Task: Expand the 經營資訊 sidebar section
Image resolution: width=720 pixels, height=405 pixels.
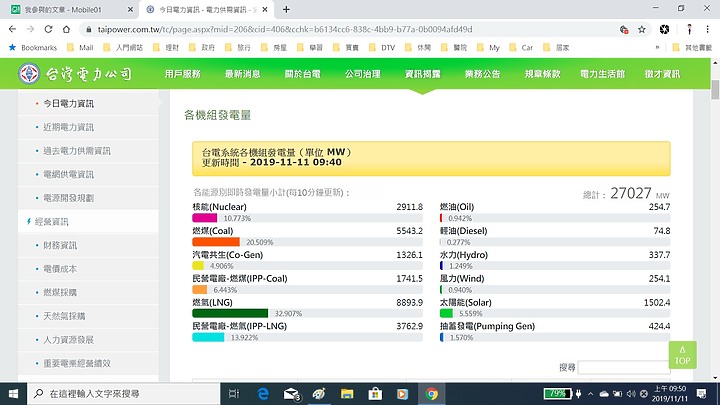Action: [52, 222]
